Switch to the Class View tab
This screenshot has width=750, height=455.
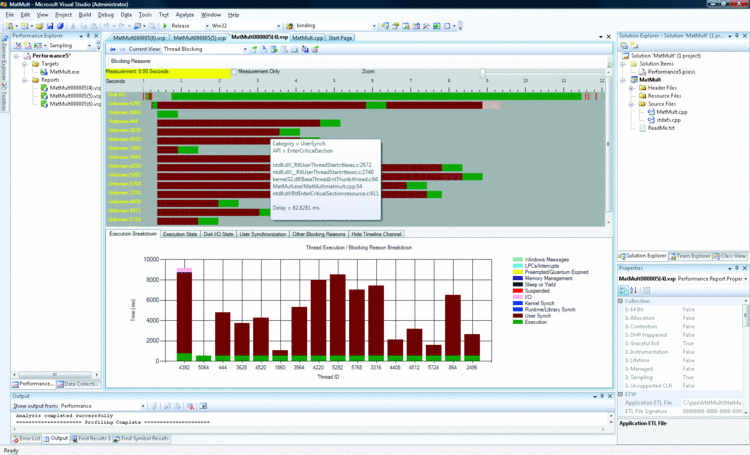(x=729, y=256)
